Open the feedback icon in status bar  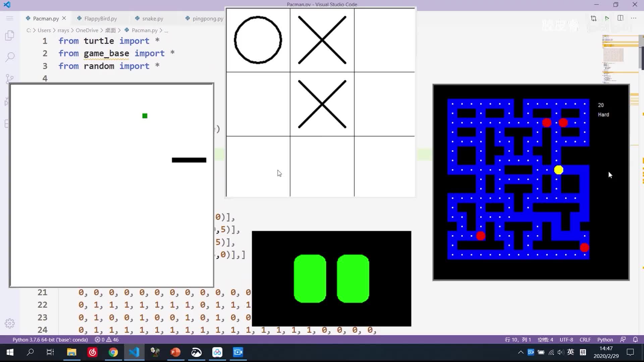(623, 340)
